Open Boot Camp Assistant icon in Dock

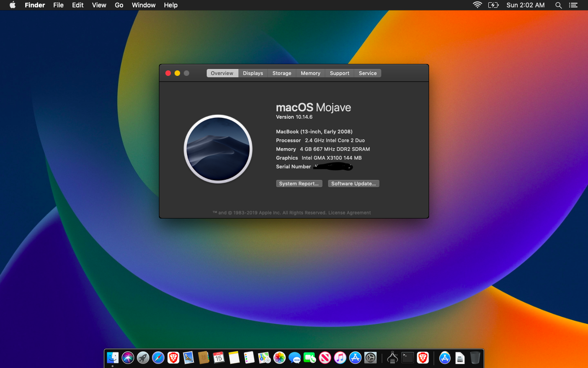pos(392,357)
